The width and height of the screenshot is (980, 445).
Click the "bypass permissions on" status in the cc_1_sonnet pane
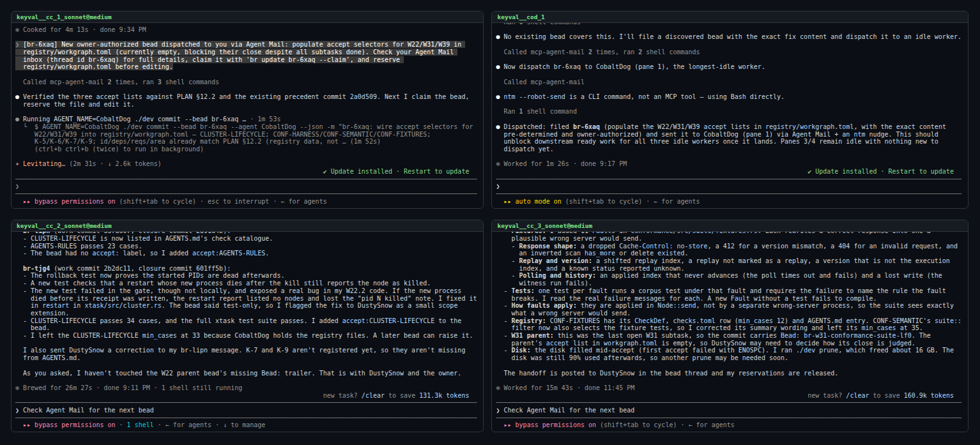[x=75, y=201]
